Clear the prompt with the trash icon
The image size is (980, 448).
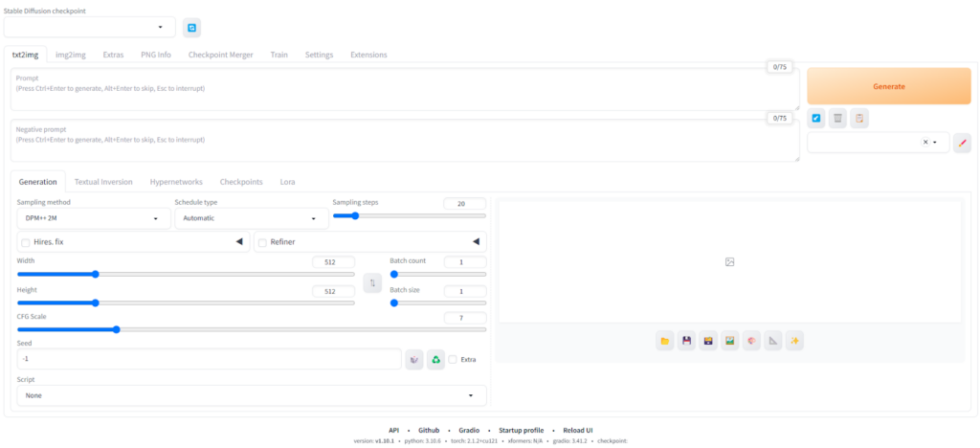[837, 118]
